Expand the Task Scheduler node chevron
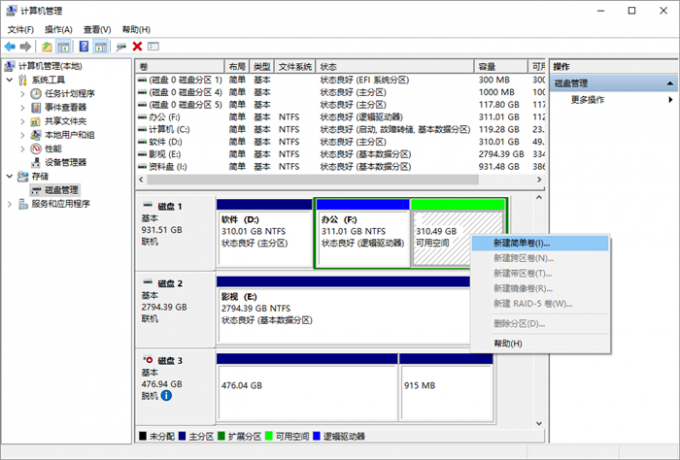 [23, 94]
